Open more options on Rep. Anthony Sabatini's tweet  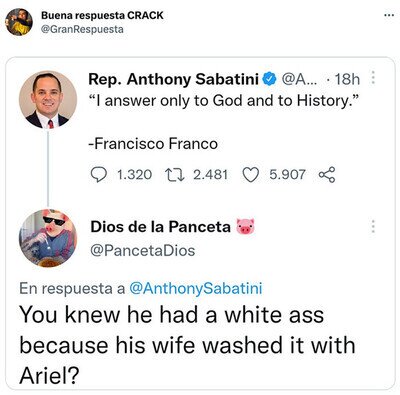[373, 77]
